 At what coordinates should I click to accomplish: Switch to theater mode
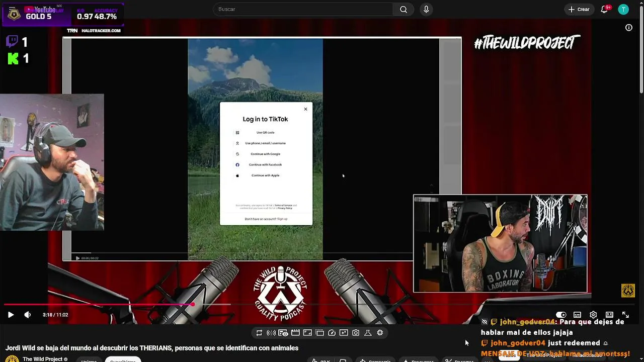[x=609, y=315]
